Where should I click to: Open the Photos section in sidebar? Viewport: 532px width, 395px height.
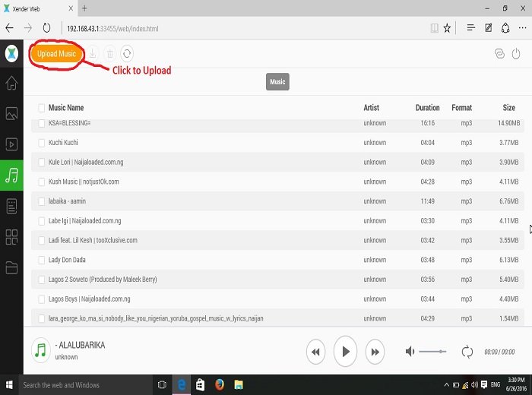(11, 114)
